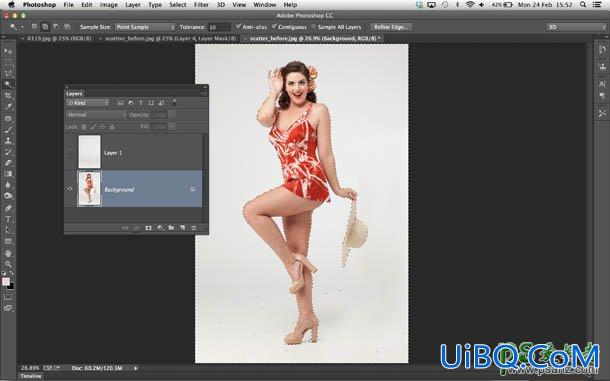
Task: Click the foreground color swatch
Action: coord(6,282)
